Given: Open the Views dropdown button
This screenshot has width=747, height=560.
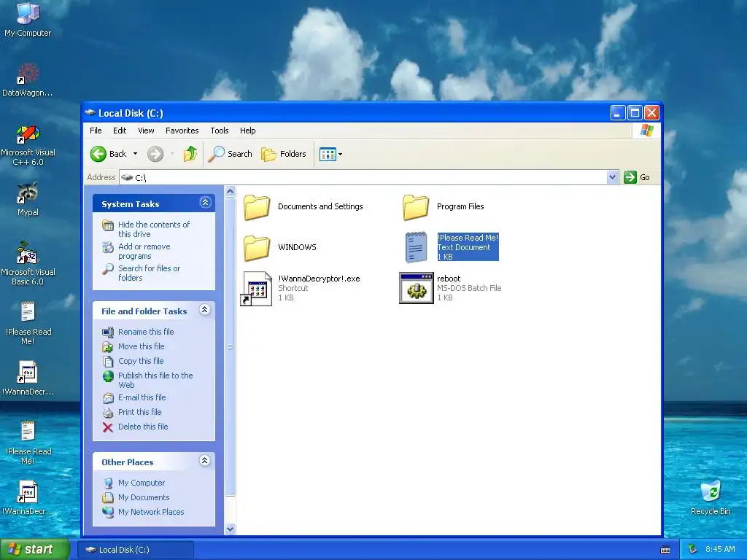Looking at the screenshot, I should pyautogui.click(x=330, y=154).
